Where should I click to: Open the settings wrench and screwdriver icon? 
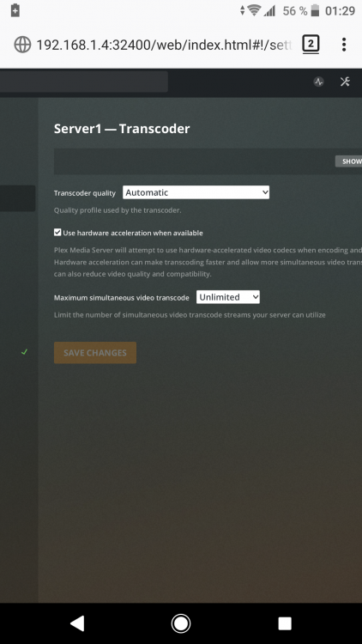pos(345,82)
